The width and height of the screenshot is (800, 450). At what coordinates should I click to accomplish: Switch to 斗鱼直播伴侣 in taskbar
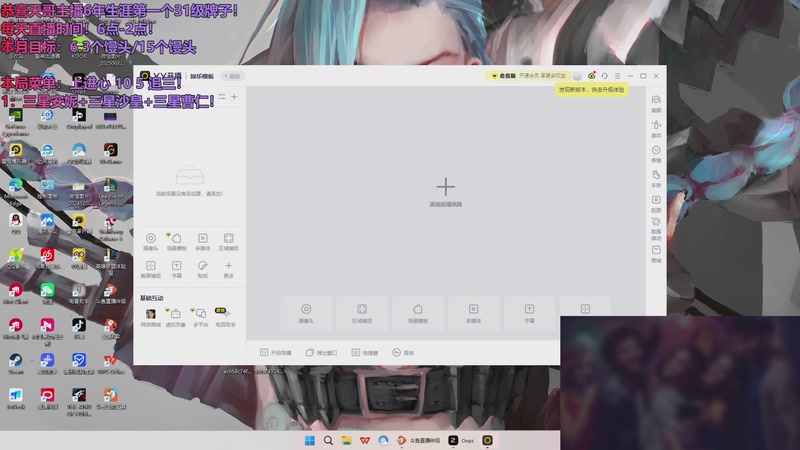pos(419,440)
